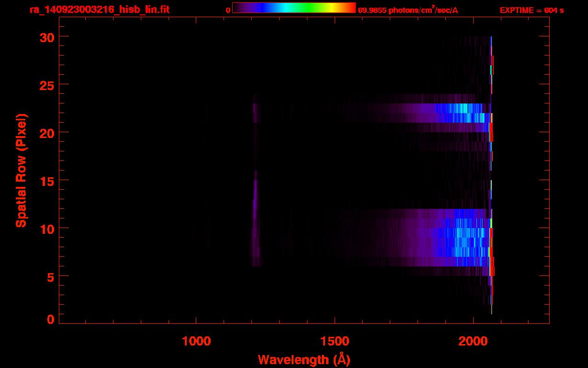Click the 1500 wavelength tick label
The image size is (588, 368).
[x=335, y=341]
